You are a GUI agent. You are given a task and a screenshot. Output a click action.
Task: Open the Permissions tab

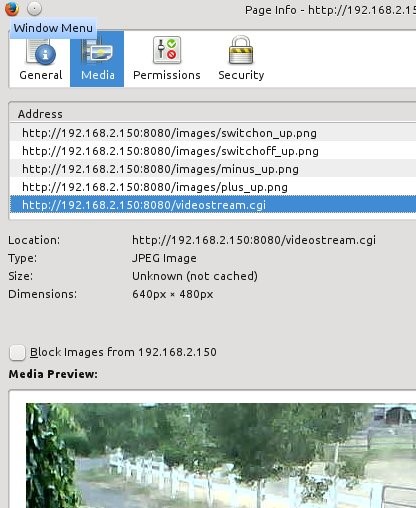tap(167, 59)
